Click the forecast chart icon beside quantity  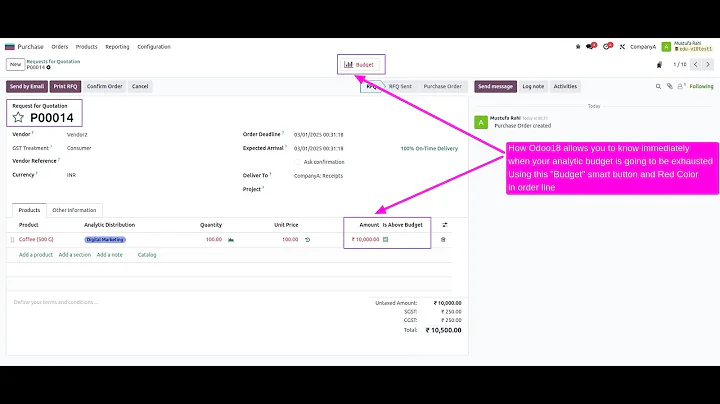[x=231, y=240]
